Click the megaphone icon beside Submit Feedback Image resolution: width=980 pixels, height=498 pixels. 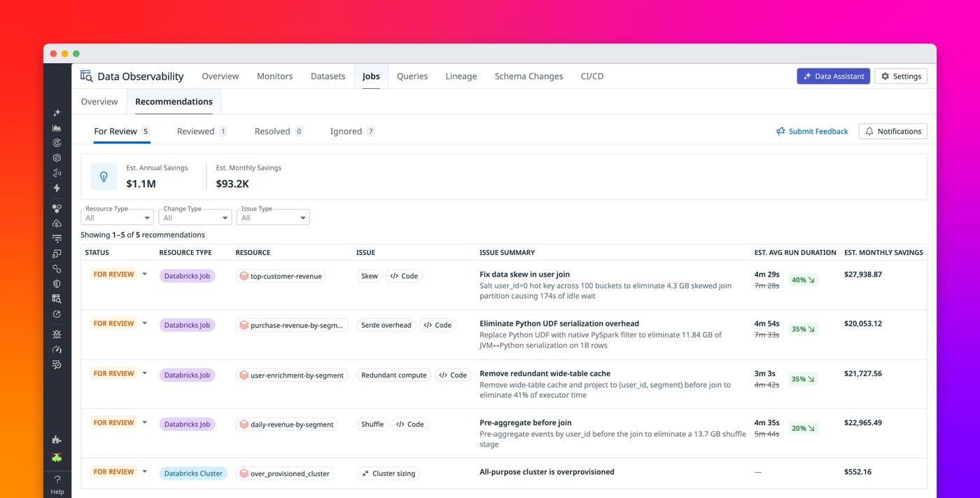780,131
